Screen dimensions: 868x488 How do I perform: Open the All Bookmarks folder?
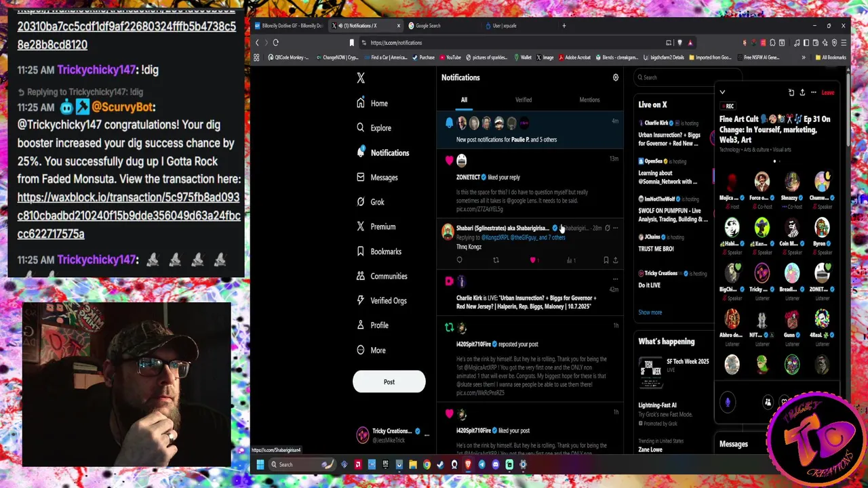831,58
